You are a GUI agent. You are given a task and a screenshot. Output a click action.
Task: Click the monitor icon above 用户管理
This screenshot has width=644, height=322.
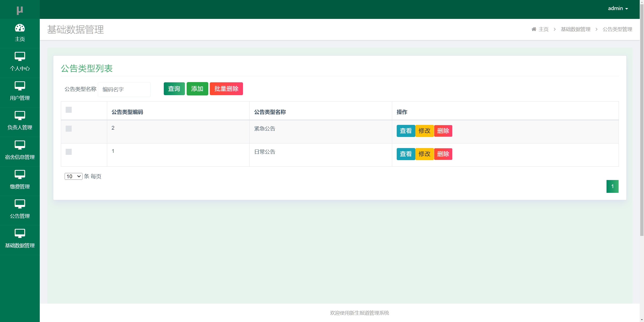pyautogui.click(x=20, y=86)
